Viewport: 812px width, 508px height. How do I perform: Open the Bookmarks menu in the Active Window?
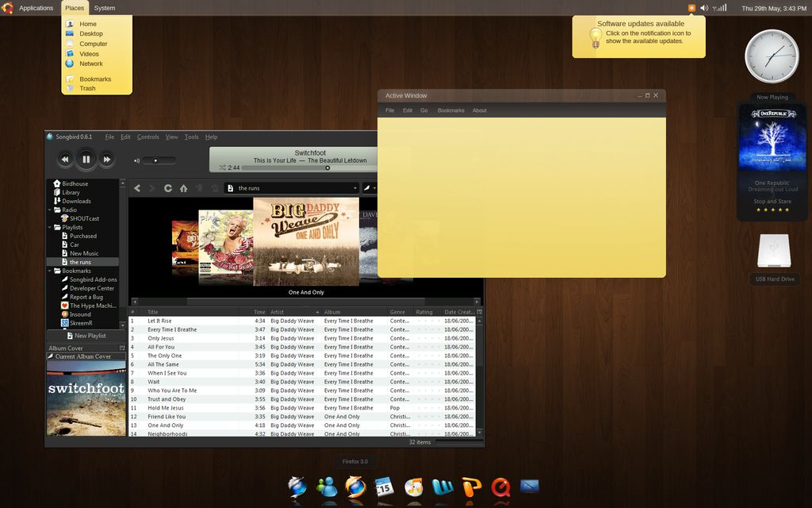coord(450,110)
